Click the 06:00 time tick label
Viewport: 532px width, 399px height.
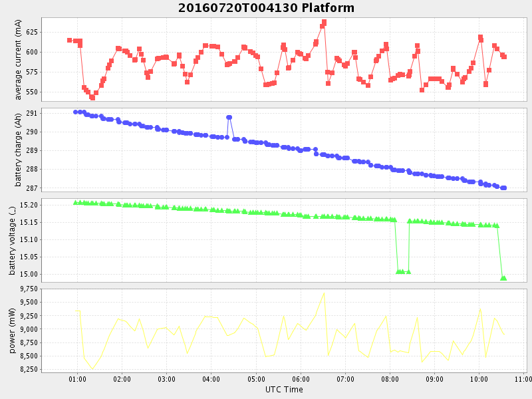pos(301,379)
